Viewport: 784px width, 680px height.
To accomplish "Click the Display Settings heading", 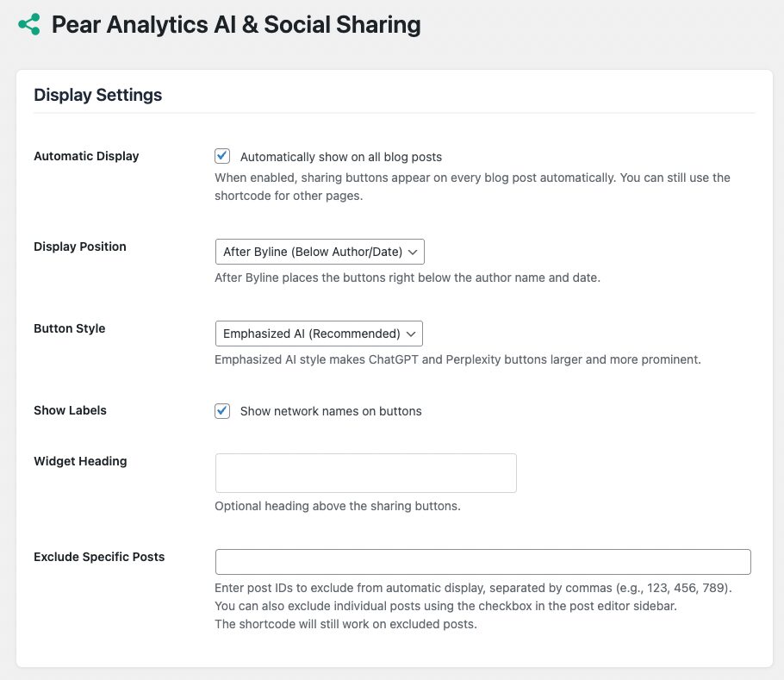I will (97, 95).
